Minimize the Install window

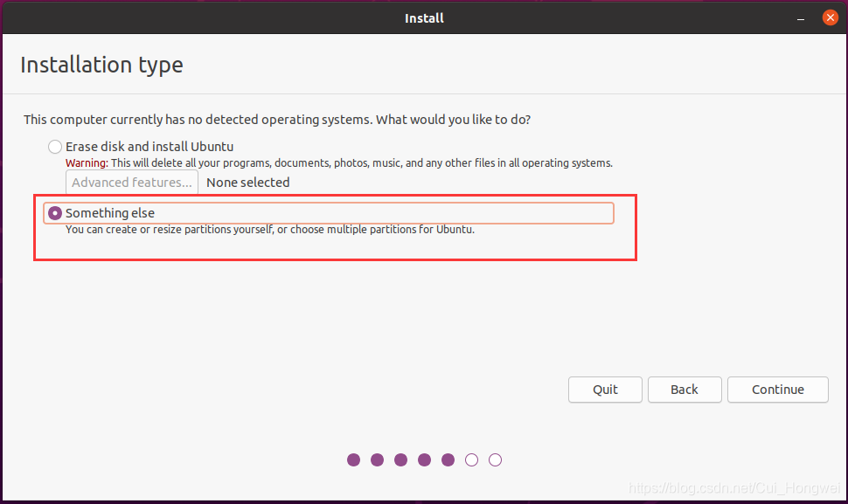(801, 18)
